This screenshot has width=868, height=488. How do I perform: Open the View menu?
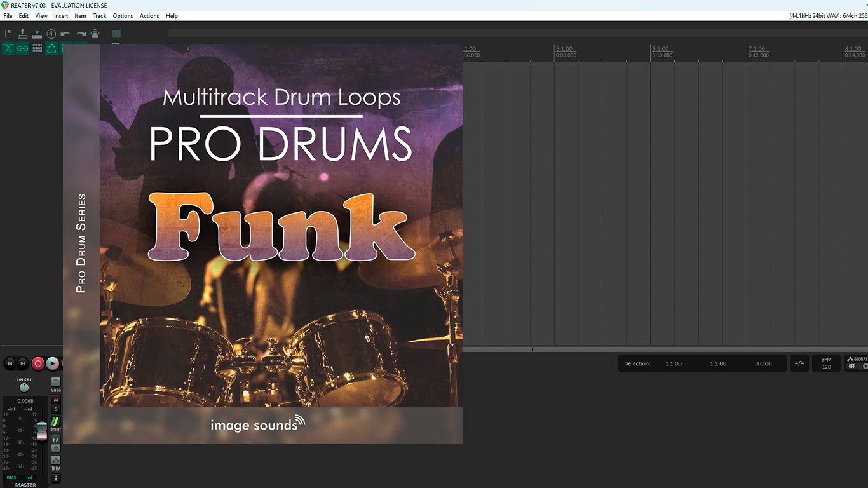click(x=41, y=16)
